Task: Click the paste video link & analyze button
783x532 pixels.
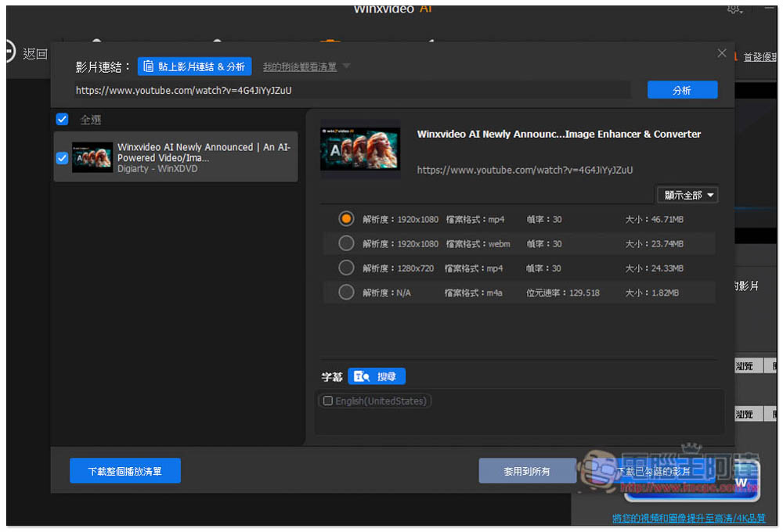Action: 194,66
